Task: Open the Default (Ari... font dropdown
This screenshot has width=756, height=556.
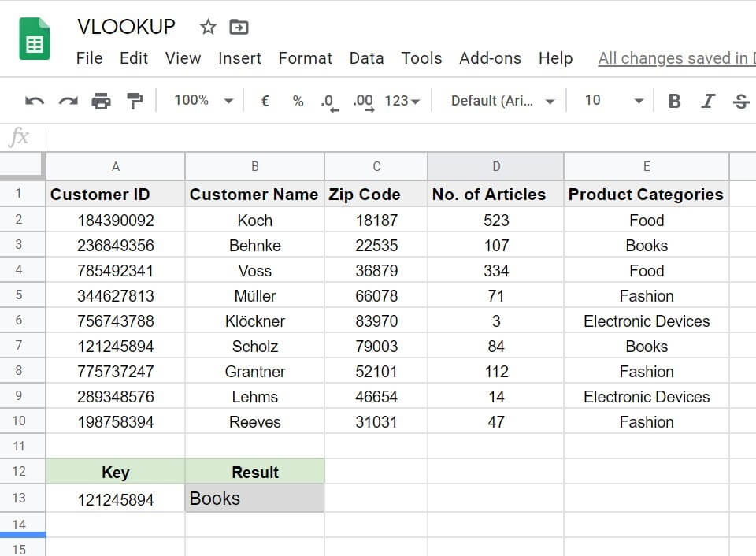Action: pyautogui.click(x=502, y=100)
